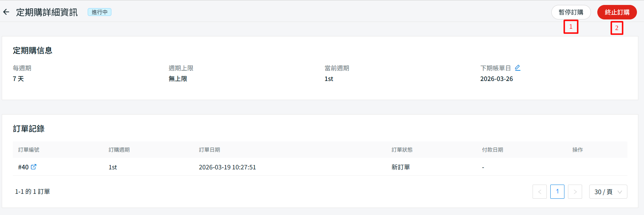Select page number 1 in pagination
The height and width of the screenshot is (215, 644).
pyautogui.click(x=557, y=192)
